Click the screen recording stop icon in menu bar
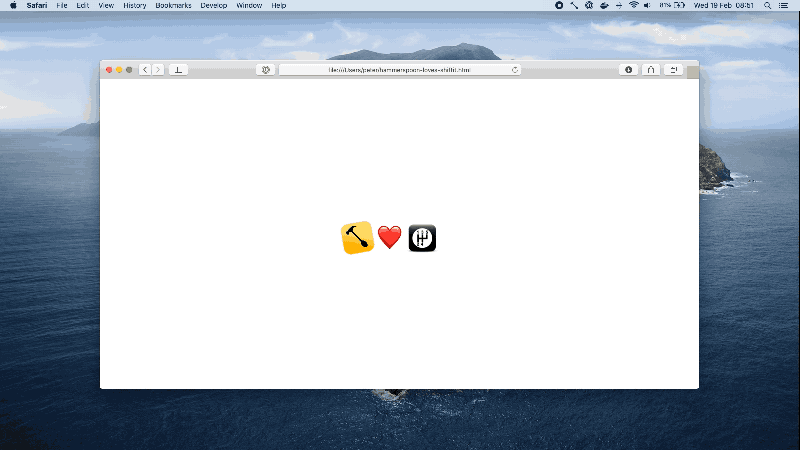This screenshot has width=800, height=450. tap(559, 6)
